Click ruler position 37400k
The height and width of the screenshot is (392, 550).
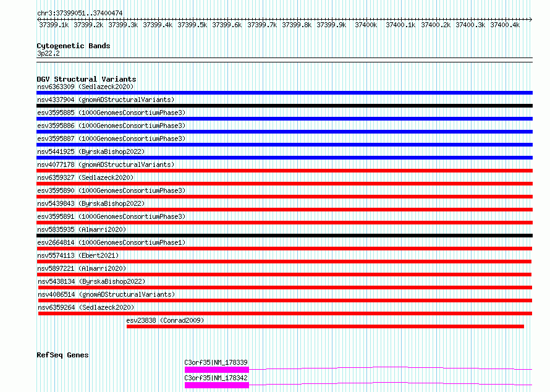pos(366,25)
